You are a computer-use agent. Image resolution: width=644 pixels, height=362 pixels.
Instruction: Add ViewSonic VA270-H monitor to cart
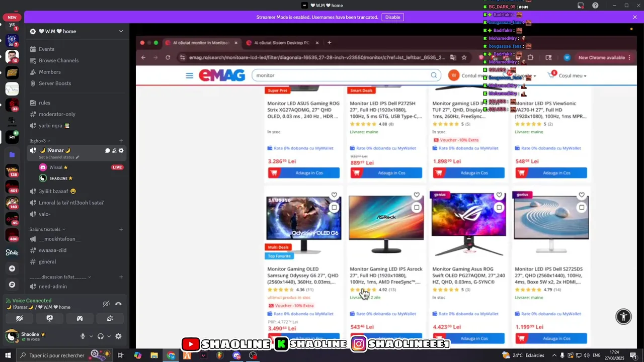coord(551,173)
